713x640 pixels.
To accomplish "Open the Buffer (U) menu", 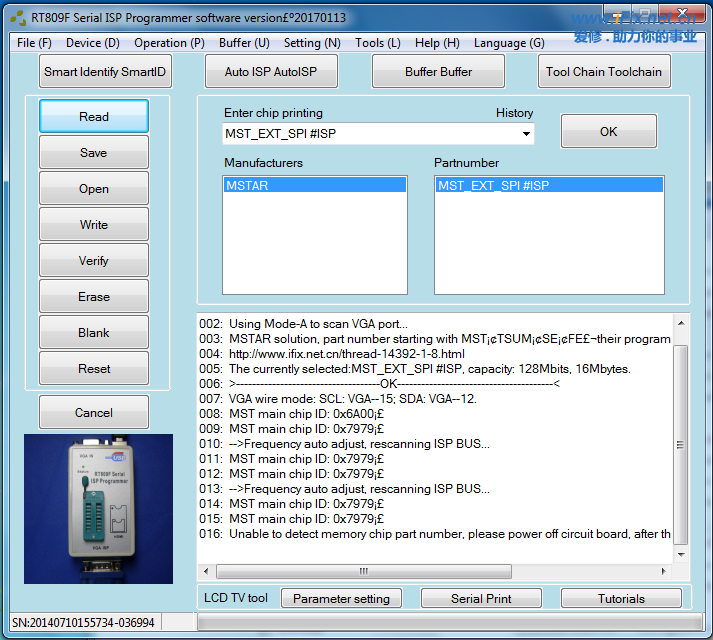I will pyautogui.click(x=244, y=43).
